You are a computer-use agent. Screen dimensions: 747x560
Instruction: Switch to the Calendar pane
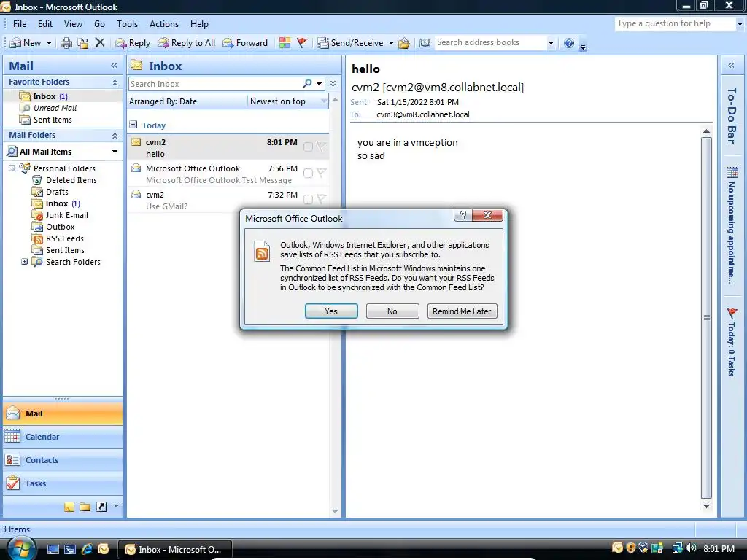pyautogui.click(x=63, y=437)
